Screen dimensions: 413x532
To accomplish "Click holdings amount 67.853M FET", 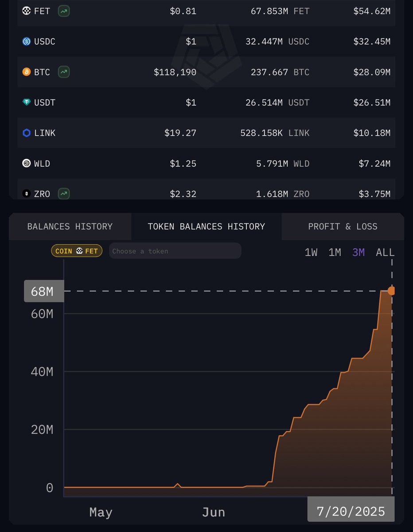I will [x=280, y=11].
